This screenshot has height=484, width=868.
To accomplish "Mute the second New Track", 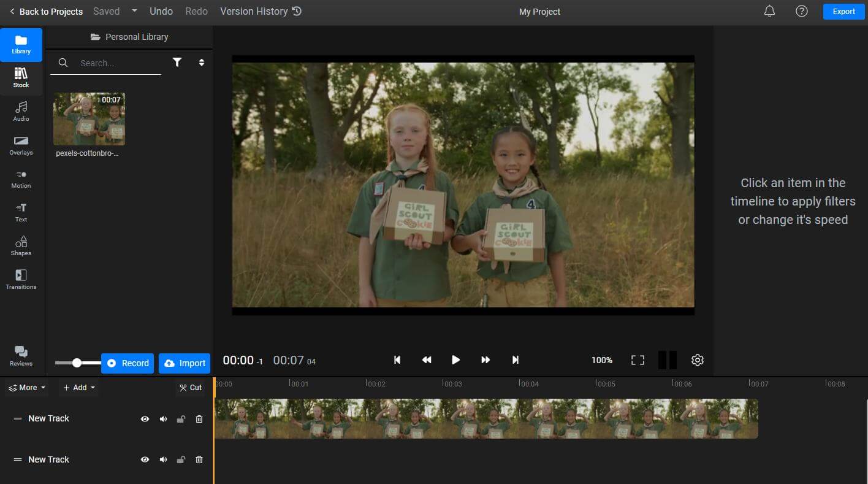I will pyautogui.click(x=163, y=459).
